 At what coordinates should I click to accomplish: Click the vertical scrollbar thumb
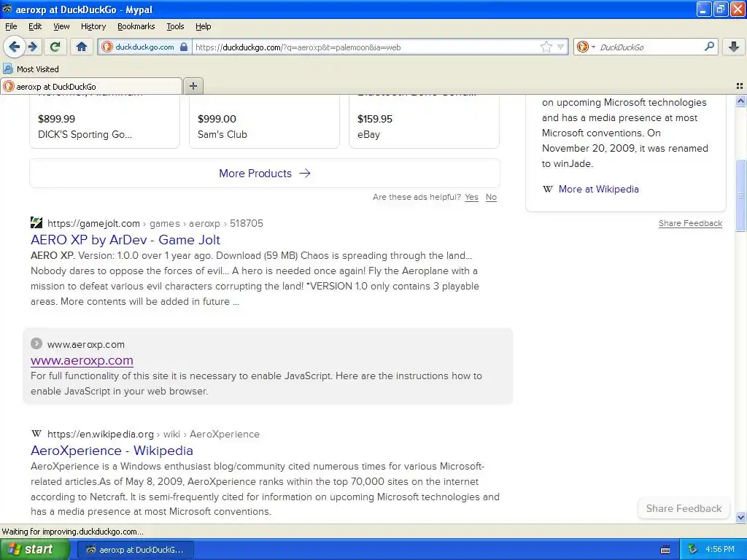(740, 195)
